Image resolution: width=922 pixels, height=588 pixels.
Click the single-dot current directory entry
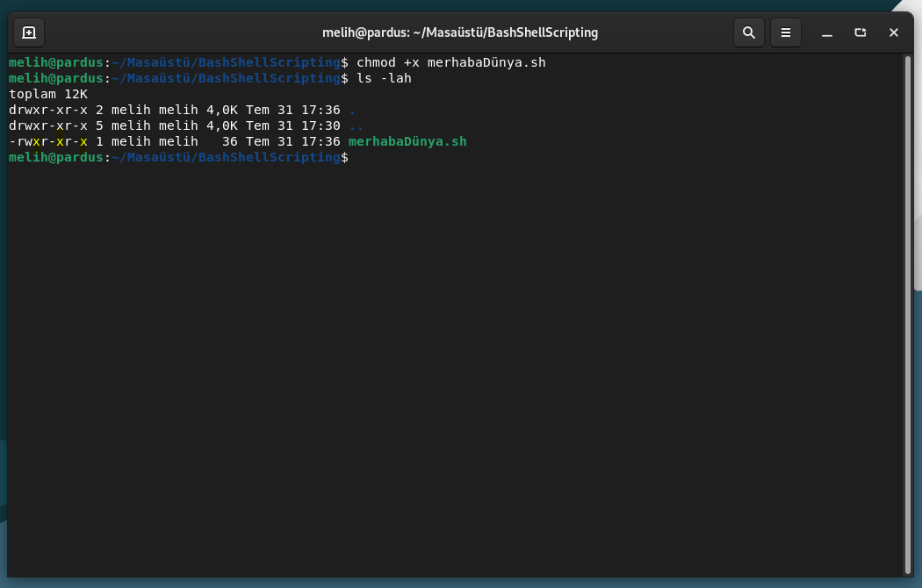click(x=352, y=111)
